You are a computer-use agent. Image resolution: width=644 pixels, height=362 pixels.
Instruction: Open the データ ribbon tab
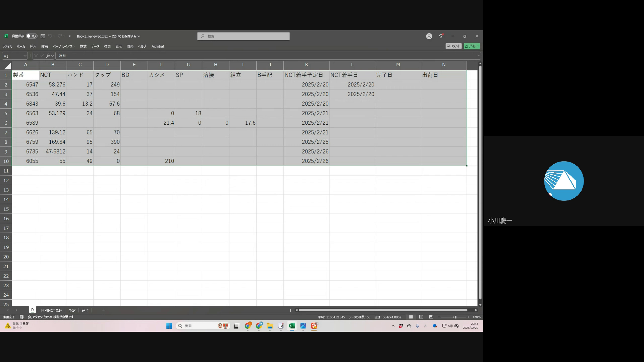95,46
